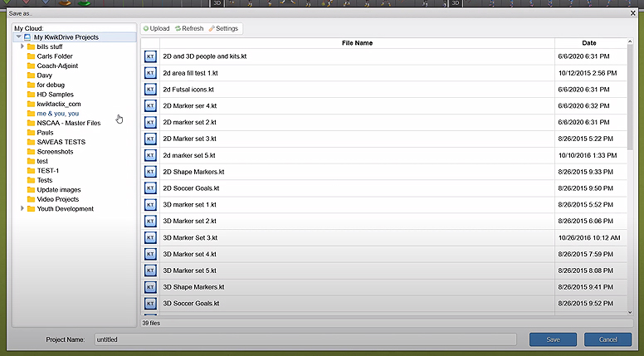This screenshot has width=644, height=356.
Task: Click the folder icon for NSCAA - Master Files
Action: (31, 123)
